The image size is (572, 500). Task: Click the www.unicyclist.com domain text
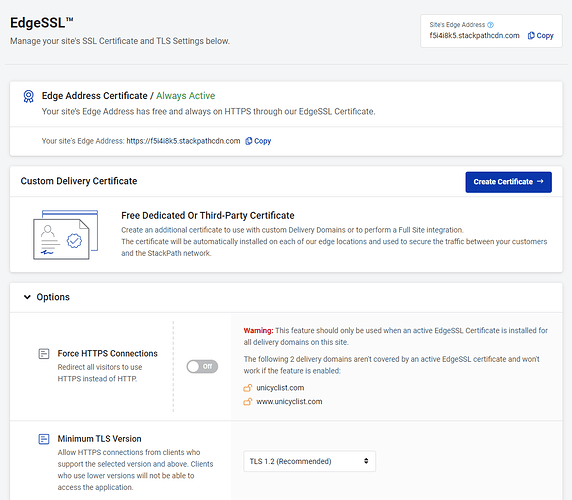coord(289,402)
